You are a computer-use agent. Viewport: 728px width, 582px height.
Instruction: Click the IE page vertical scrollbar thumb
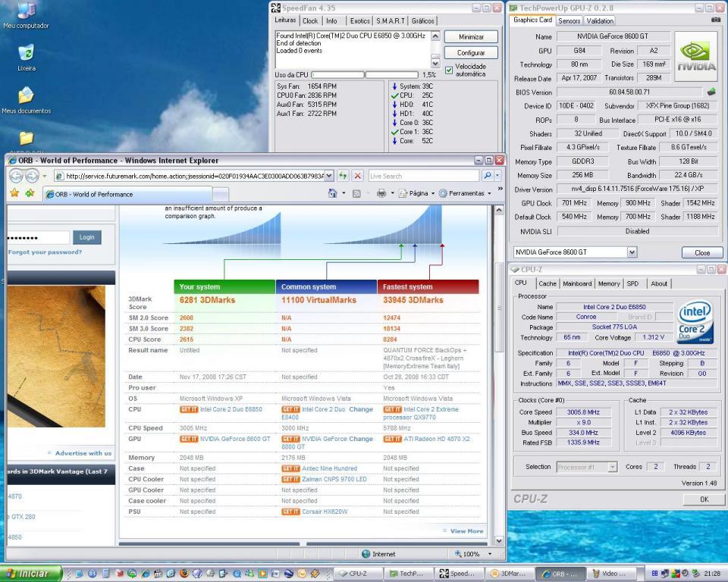point(499,307)
